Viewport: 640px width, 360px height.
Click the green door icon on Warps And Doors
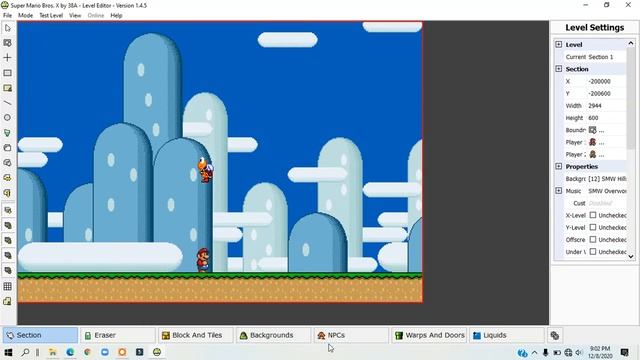pyautogui.click(x=399, y=336)
